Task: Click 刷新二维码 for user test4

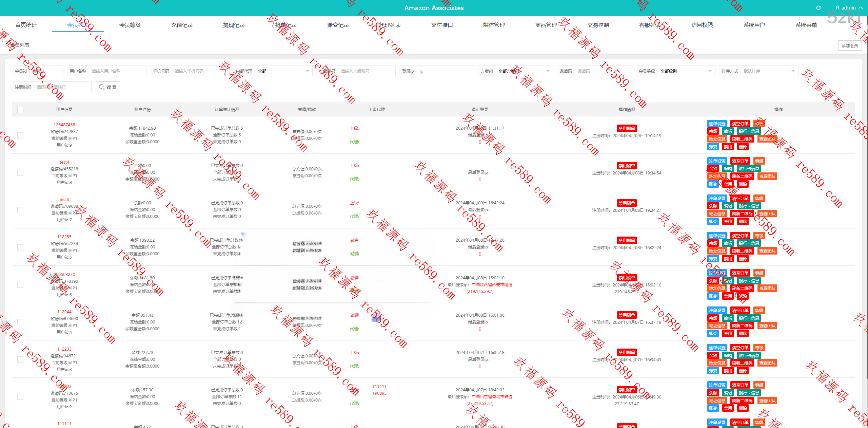Action: click(742, 176)
